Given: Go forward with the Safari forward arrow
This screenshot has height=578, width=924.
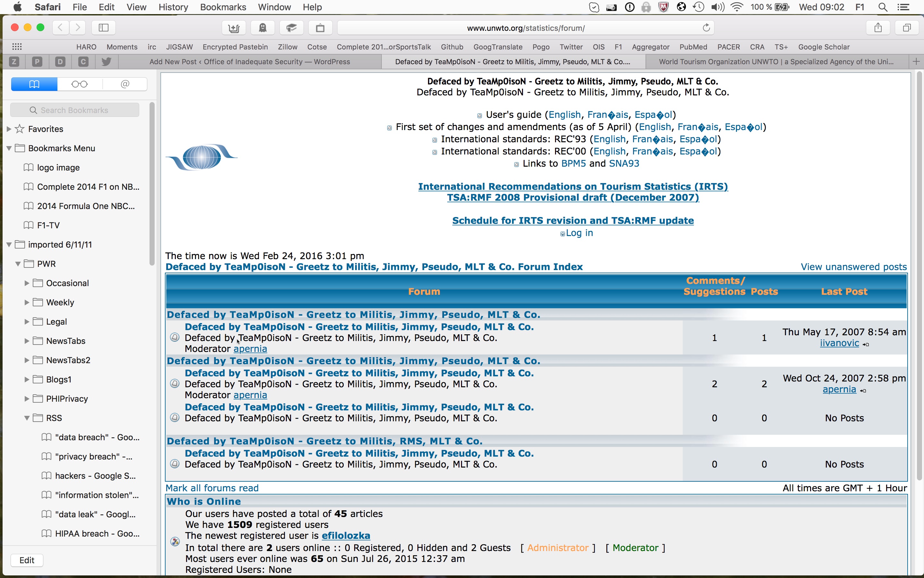Looking at the screenshot, I should click(78, 28).
